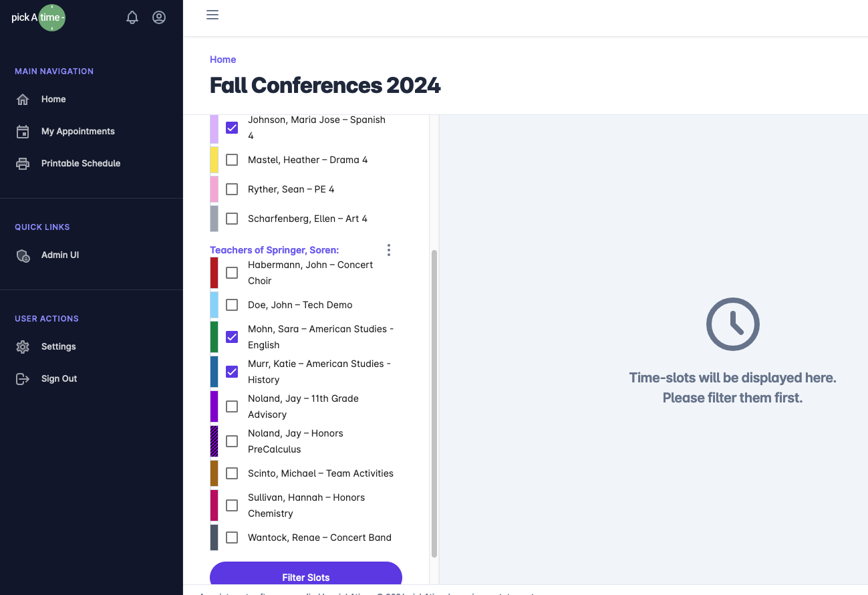Click the Home breadcrumb link
Screen dimensions: 868x595
(223, 59)
